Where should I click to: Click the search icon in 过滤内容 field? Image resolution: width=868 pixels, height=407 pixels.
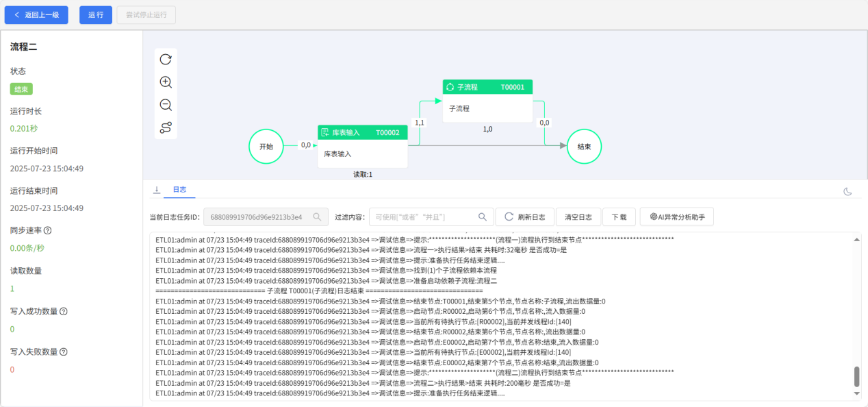click(x=483, y=217)
